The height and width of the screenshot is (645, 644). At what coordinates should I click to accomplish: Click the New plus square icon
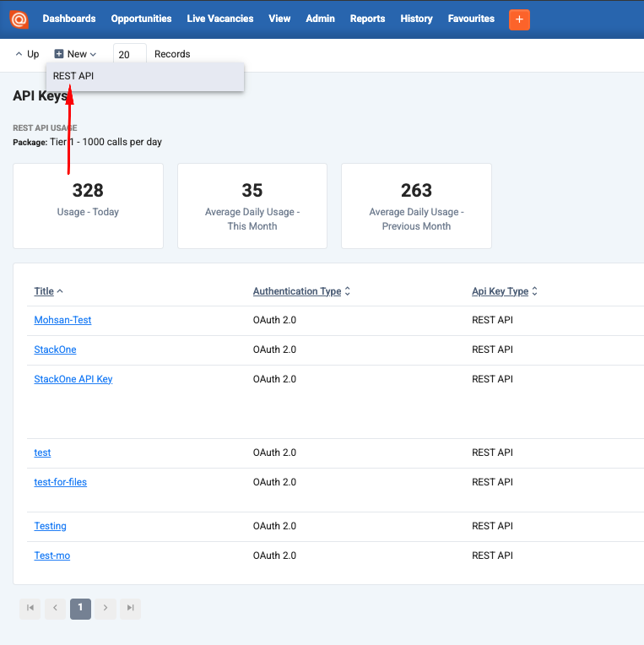point(59,54)
